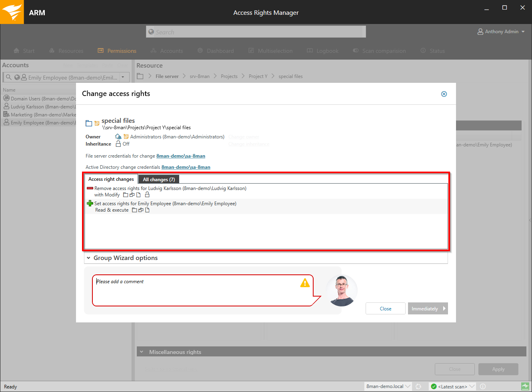Click the lock icon on the Modify row

pos(147,195)
